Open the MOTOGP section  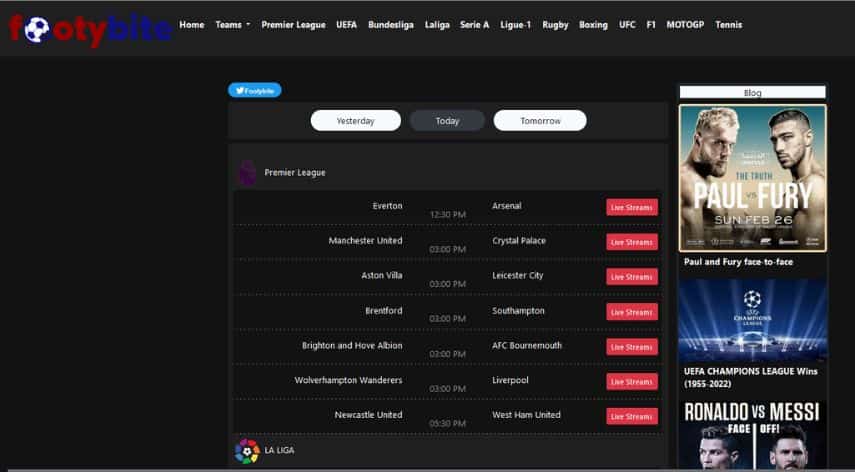(685, 25)
